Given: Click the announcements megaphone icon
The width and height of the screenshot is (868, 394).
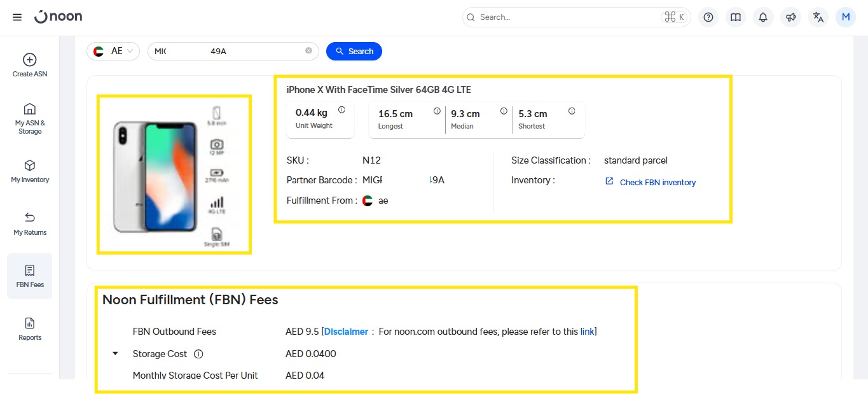Looking at the screenshot, I should click(x=790, y=17).
